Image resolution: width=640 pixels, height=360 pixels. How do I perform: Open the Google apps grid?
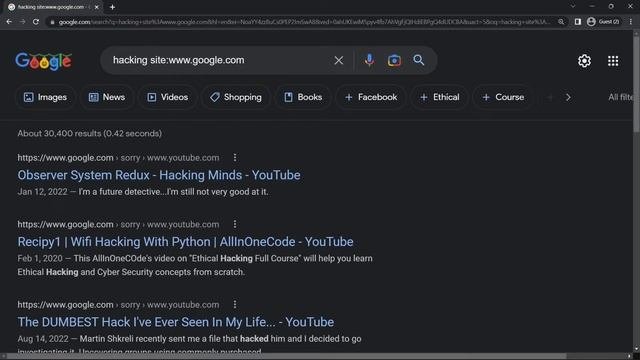[x=613, y=61]
